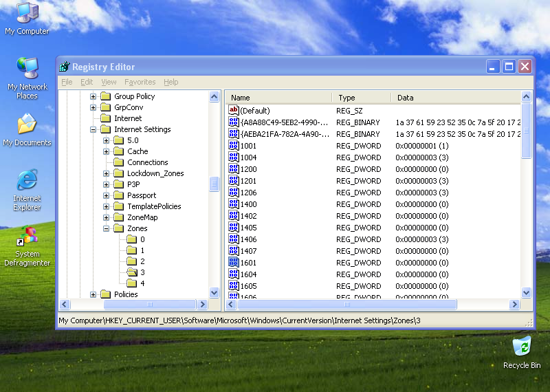Screen dimensions: 550x392
Task: Click the icon of value 1407
Action: [233, 250]
